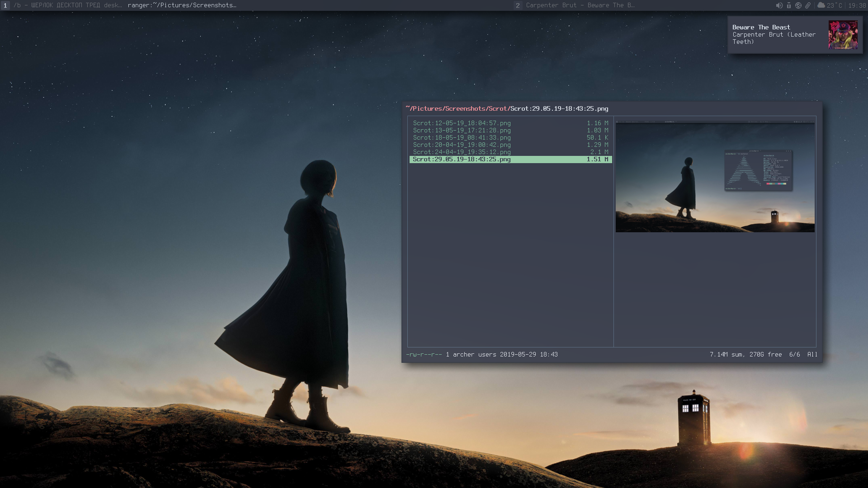Click the 7.14M sum, 270G free text
Viewport: 868px width, 488px height.
click(745, 355)
